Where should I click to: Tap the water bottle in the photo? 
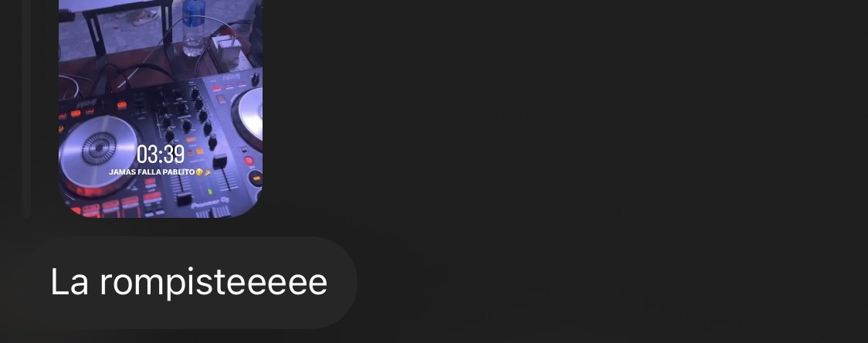pos(193,28)
